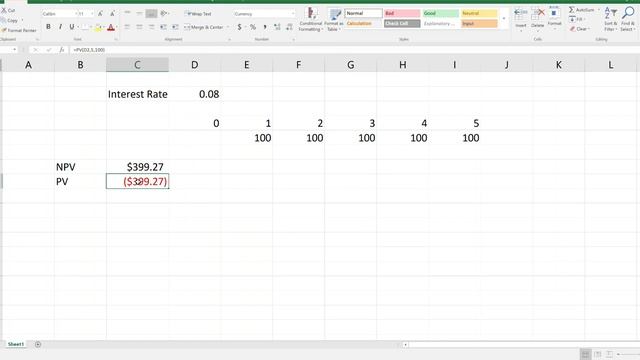Screen dimensions: 640x360
Task: Click the AutoSum sigma icon
Action: [571, 10]
